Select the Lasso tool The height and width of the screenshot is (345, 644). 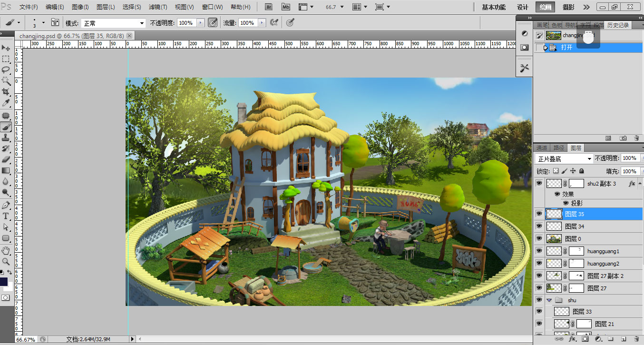click(6, 70)
